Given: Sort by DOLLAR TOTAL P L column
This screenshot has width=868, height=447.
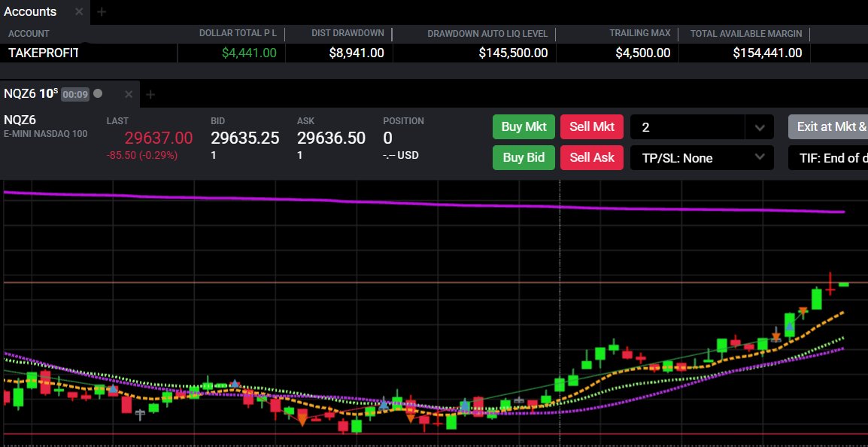Looking at the screenshot, I should pyautogui.click(x=238, y=33).
